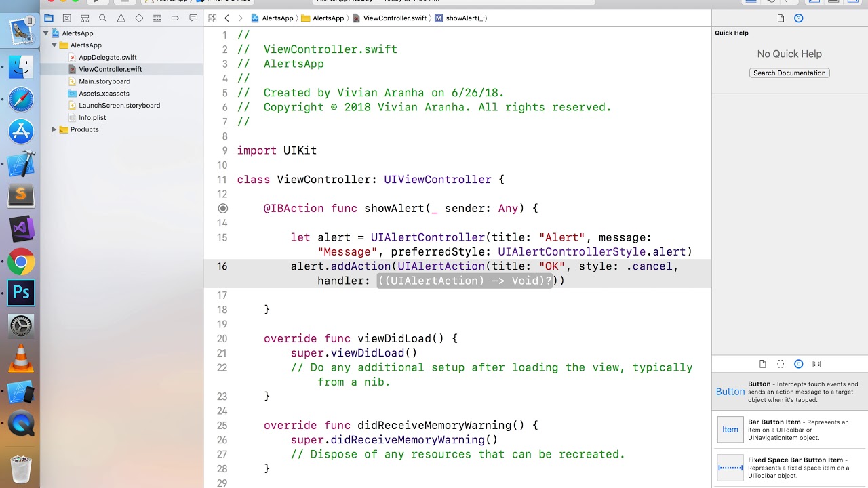Open AlertsApp folder in jump bar

tap(322, 18)
